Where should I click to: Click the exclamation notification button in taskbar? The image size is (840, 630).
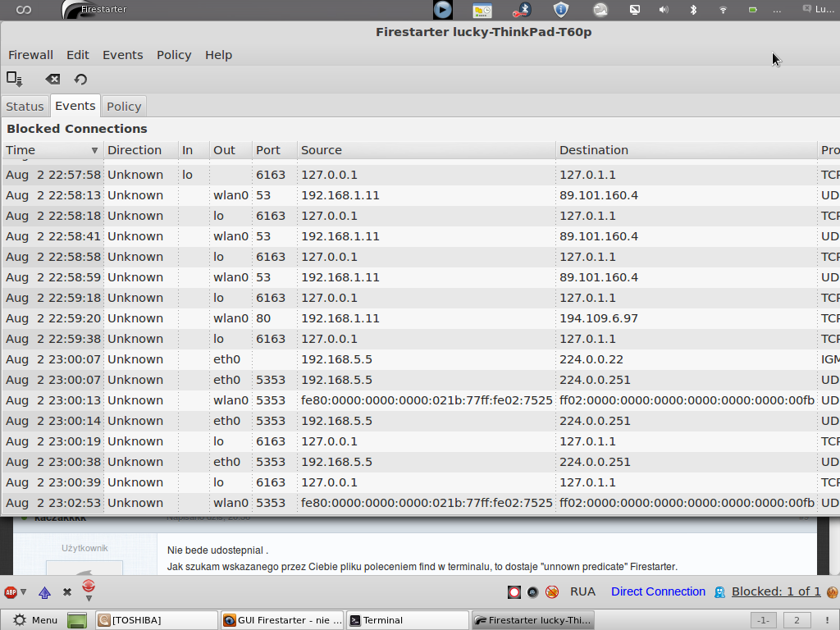827,620
